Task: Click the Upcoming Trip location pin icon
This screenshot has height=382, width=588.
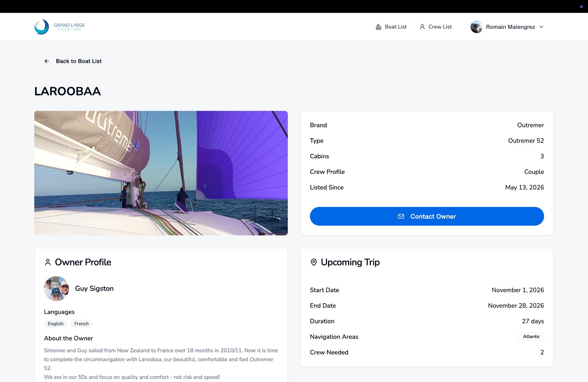Action: click(314, 262)
